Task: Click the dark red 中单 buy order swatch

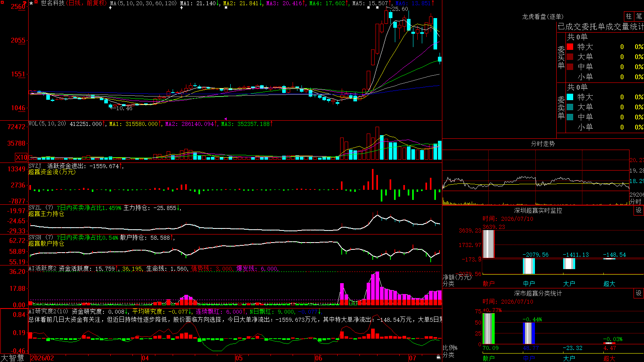Action: (x=570, y=67)
